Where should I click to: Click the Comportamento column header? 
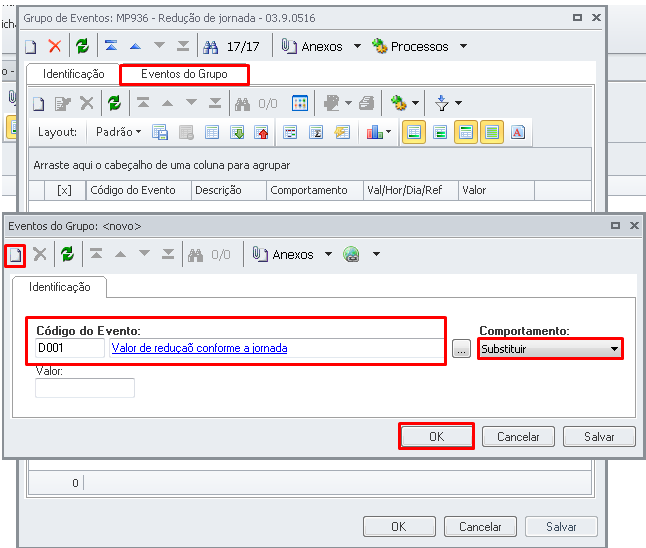315,190
